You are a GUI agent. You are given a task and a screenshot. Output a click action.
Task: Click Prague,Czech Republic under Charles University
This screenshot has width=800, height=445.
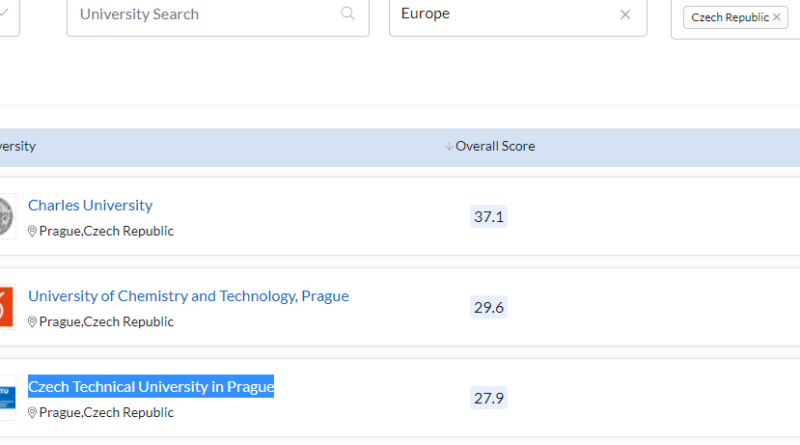point(106,231)
